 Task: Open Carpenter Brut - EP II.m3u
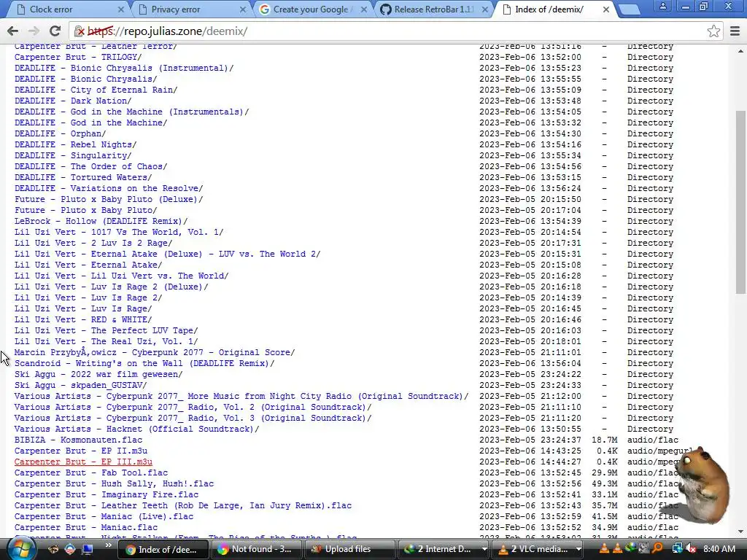(x=80, y=451)
